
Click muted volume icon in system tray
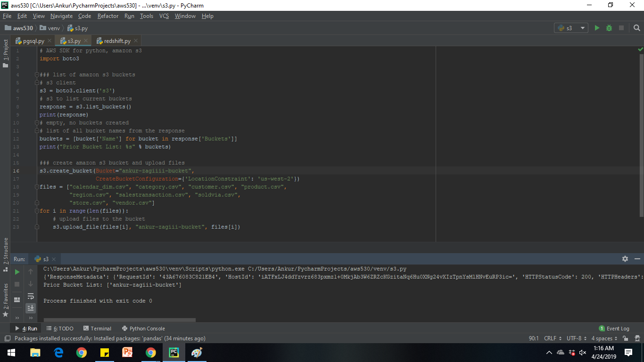point(583,353)
